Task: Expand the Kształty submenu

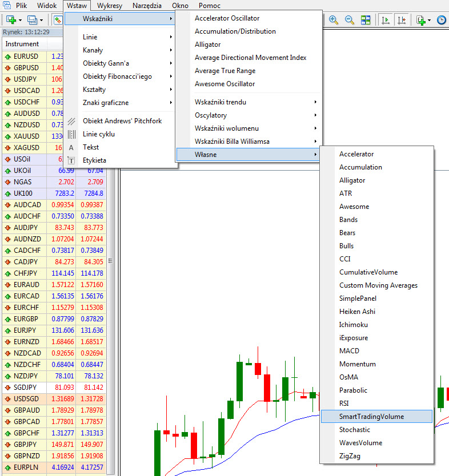Action: tap(120, 90)
